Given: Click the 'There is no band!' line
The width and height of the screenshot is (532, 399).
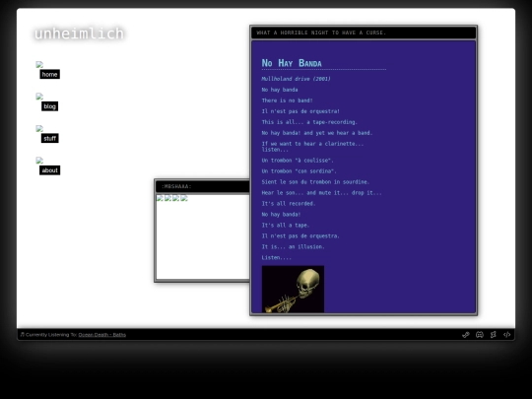Looking at the screenshot, I should click(x=287, y=100).
